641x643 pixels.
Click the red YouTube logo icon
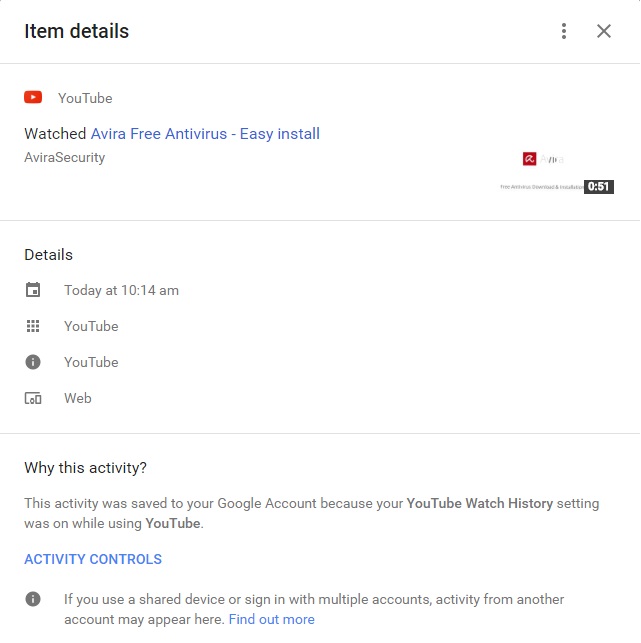(33, 98)
